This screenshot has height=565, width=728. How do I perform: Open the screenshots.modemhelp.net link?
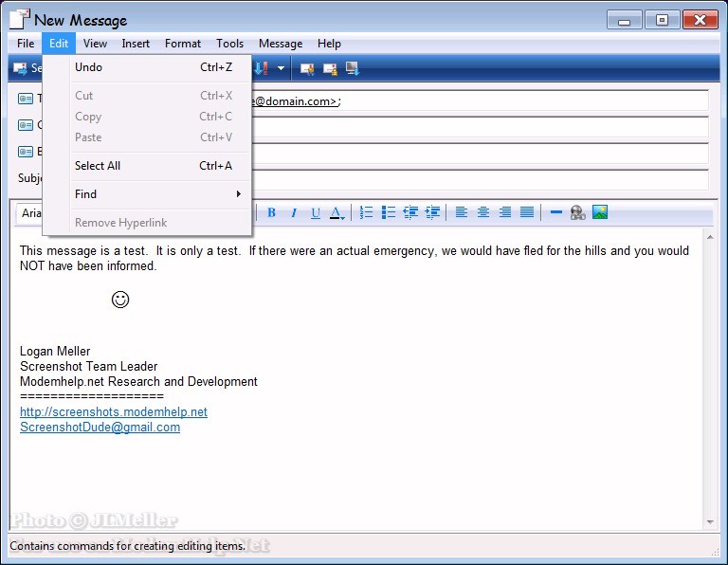[x=113, y=412]
